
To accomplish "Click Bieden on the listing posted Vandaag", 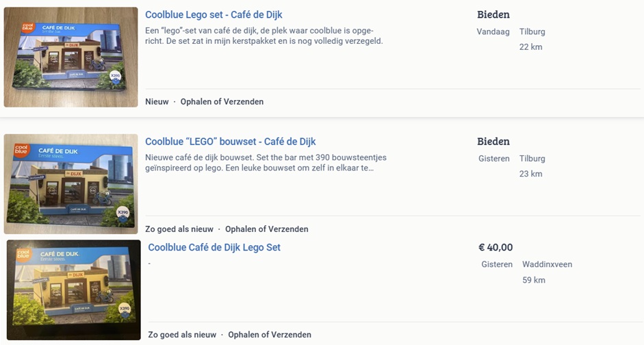I will coord(493,14).
